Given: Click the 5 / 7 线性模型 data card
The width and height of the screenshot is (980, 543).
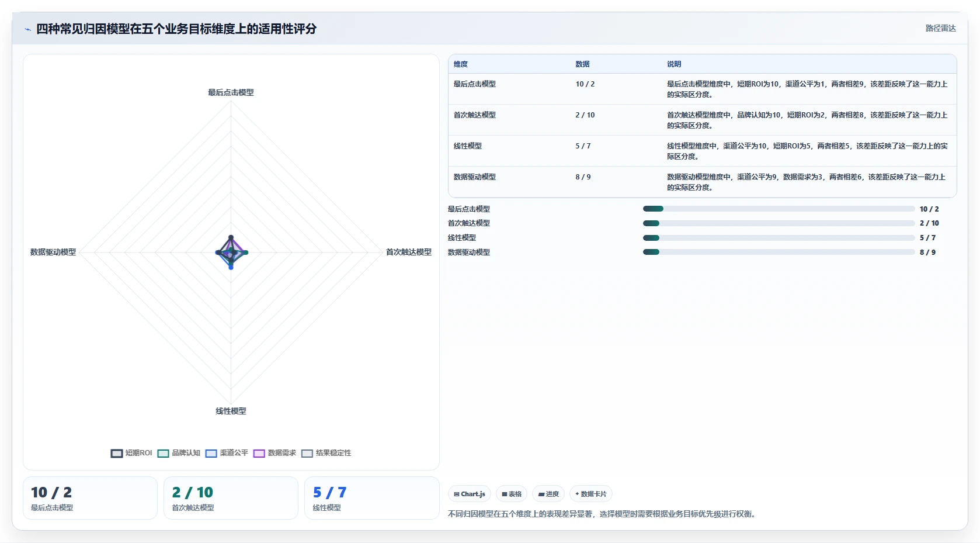Looking at the screenshot, I should 371,498.
